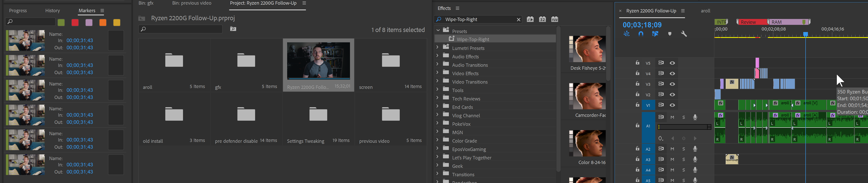Mute track A1

(x=672, y=118)
